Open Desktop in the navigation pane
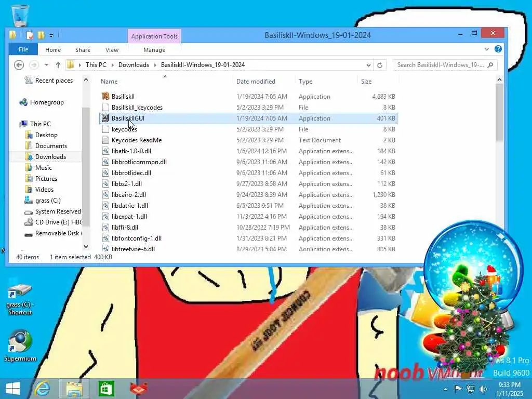Viewport: 532px width, 399px height. pyautogui.click(x=42, y=135)
